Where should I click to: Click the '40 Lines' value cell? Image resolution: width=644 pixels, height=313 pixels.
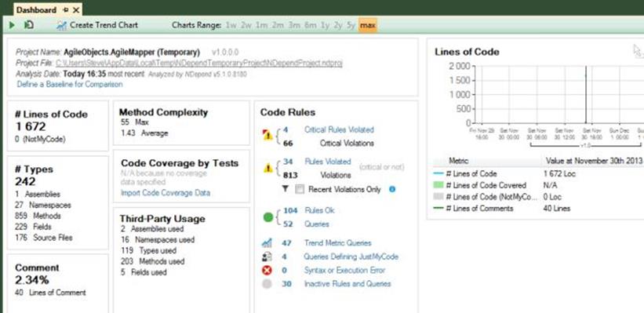[556, 208]
